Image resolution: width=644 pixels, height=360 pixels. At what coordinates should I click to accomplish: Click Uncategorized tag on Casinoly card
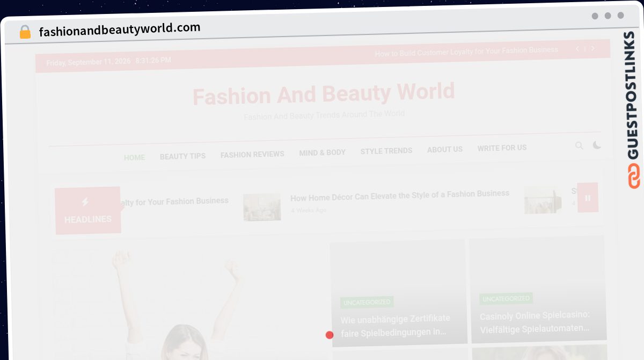[x=506, y=298]
